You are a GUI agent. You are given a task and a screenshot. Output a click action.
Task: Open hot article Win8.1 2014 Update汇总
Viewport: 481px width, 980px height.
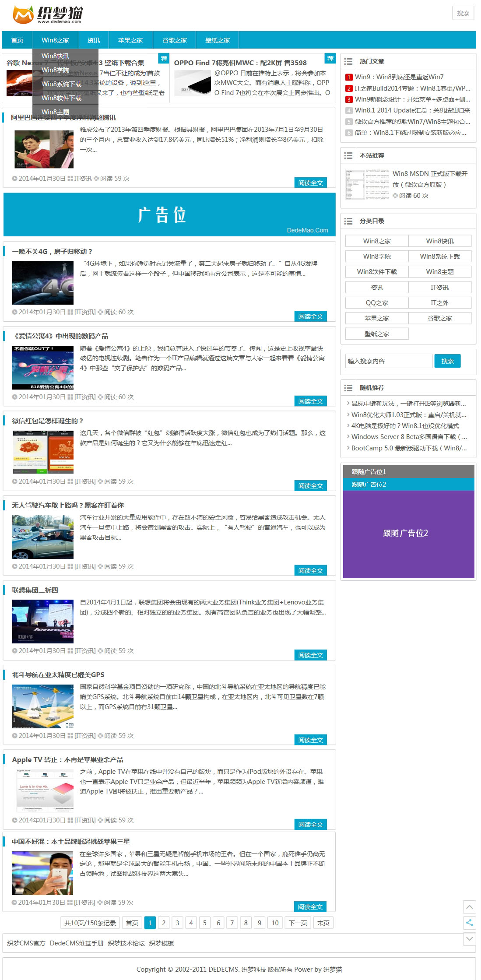(413, 110)
